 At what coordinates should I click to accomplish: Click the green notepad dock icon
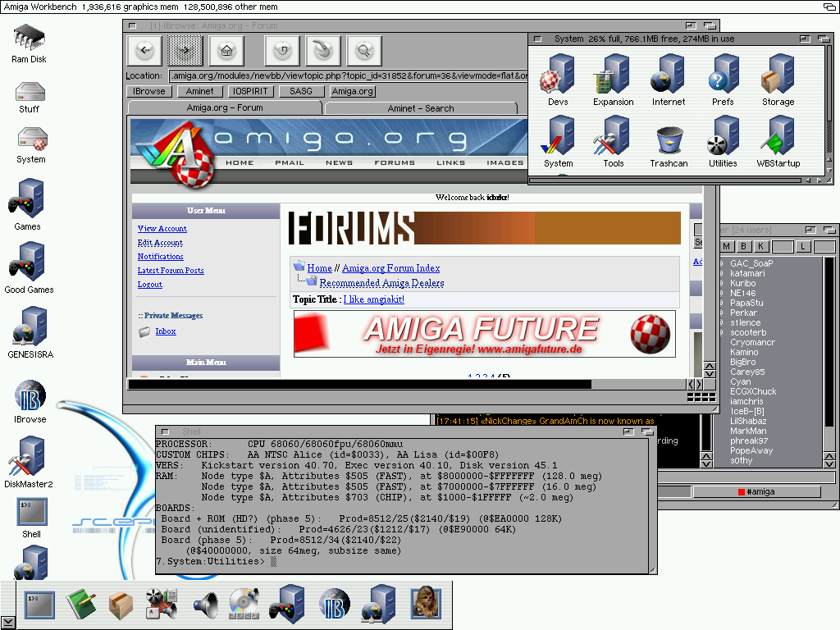pos(80,605)
